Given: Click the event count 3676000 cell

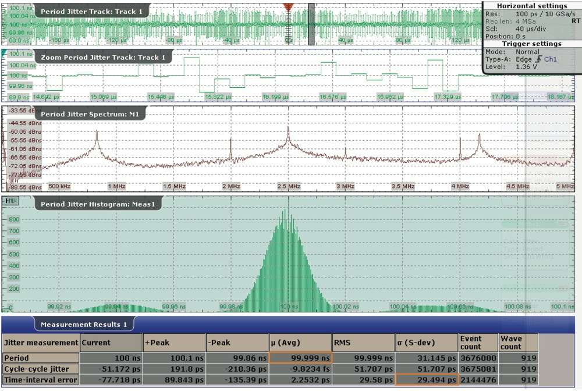Looking at the screenshot, I should coord(478,358).
